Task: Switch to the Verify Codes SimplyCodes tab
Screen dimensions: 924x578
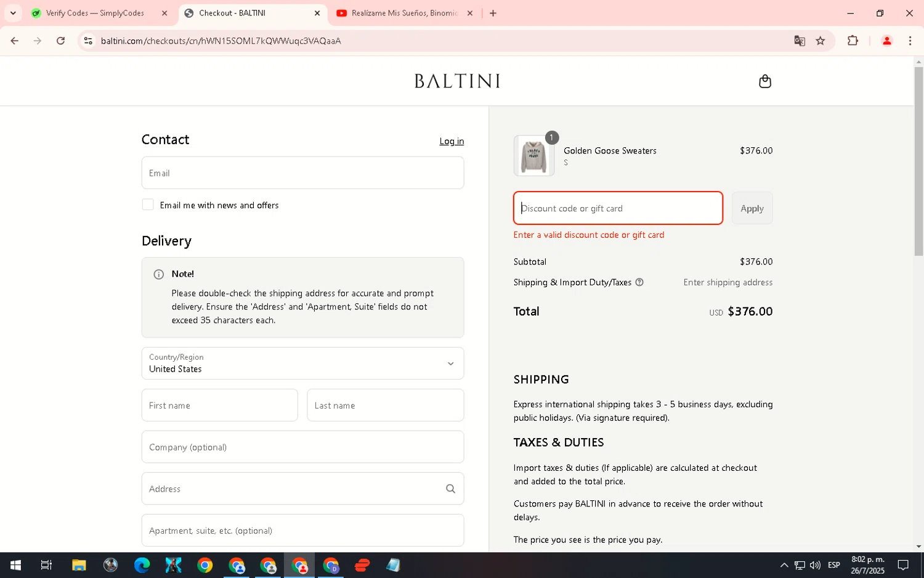Action: 95,13
